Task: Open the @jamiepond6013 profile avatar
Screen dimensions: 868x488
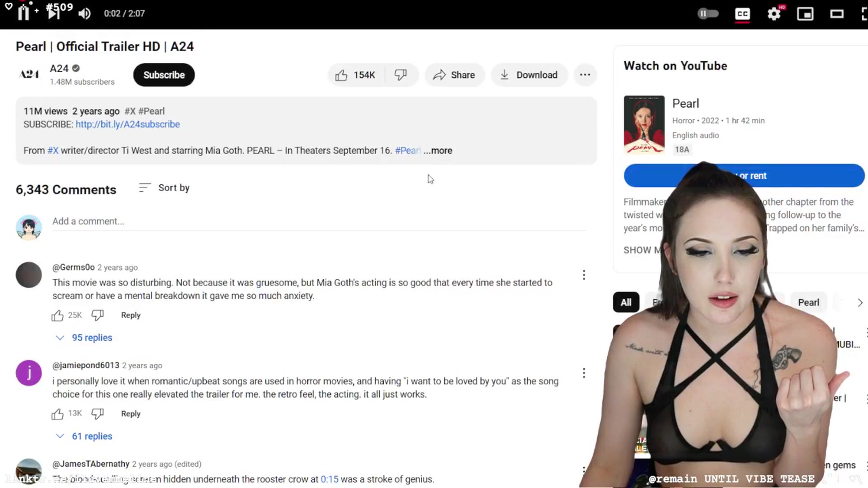Action: pyautogui.click(x=29, y=373)
